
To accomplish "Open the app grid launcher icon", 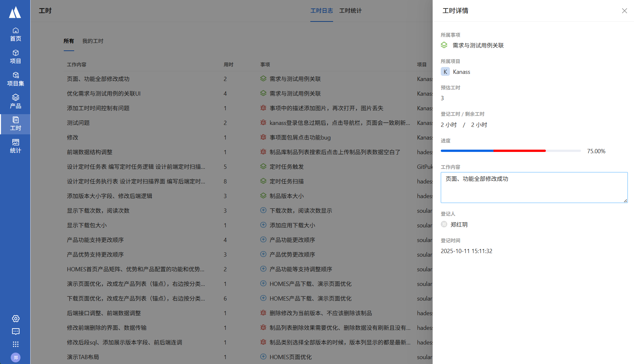I will [16, 344].
